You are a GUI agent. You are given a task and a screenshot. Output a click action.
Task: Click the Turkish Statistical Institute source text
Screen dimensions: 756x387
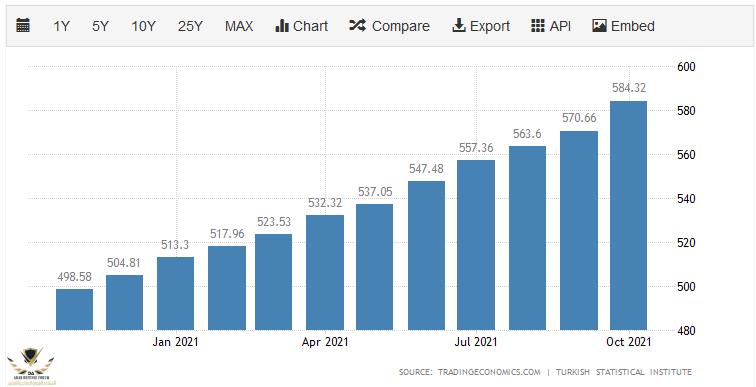pyautogui.click(x=624, y=372)
